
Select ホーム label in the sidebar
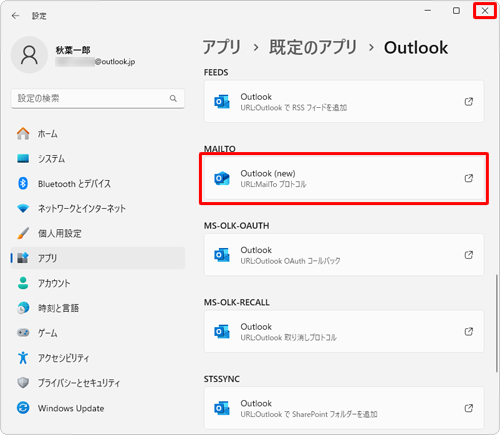point(48,134)
